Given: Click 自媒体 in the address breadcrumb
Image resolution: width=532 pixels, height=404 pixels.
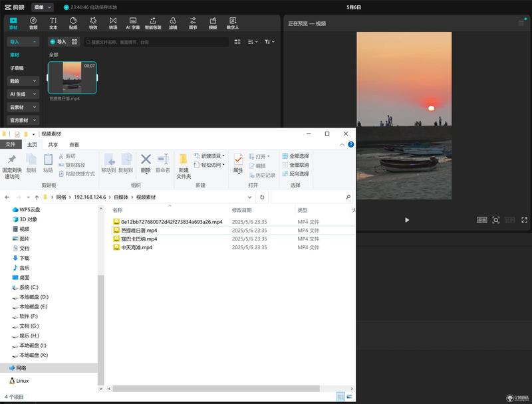Looking at the screenshot, I should click(121, 197).
